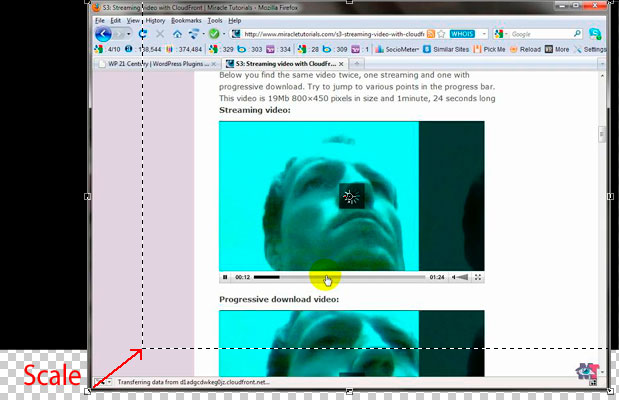The width and height of the screenshot is (619, 400).
Task: Click the Google PageRank 4/10 indicator
Action: [x=107, y=49]
